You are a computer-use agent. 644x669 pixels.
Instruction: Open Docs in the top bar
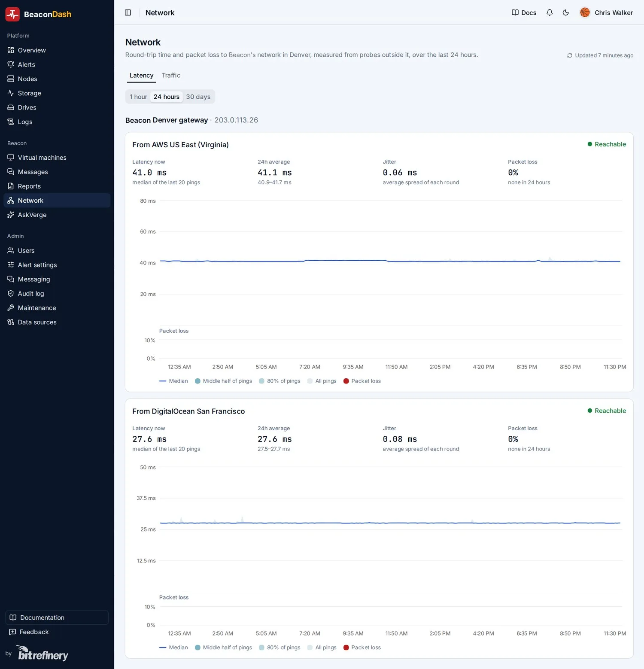coord(524,12)
